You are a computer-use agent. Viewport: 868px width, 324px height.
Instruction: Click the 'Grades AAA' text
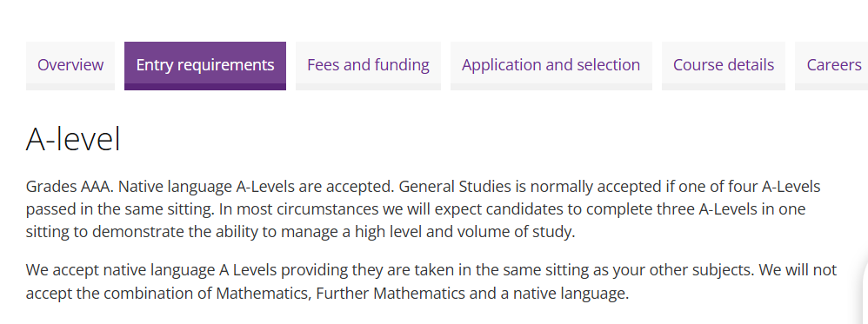pyautogui.click(x=70, y=188)
